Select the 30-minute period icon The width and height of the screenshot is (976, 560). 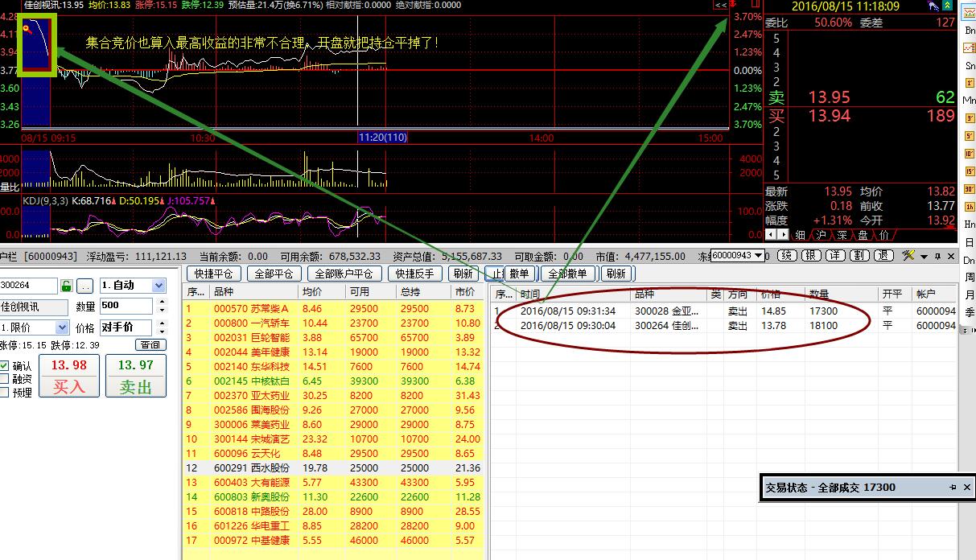pos(970,191)
